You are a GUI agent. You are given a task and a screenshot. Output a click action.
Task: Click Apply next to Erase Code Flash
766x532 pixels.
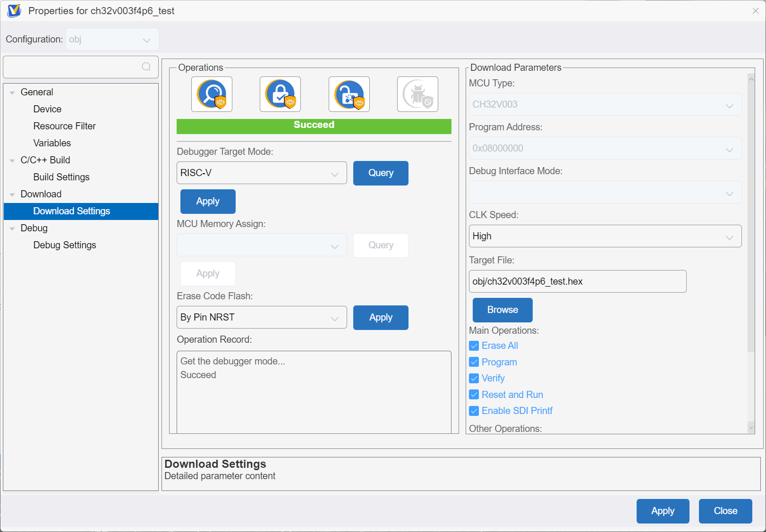pos(381,318)
